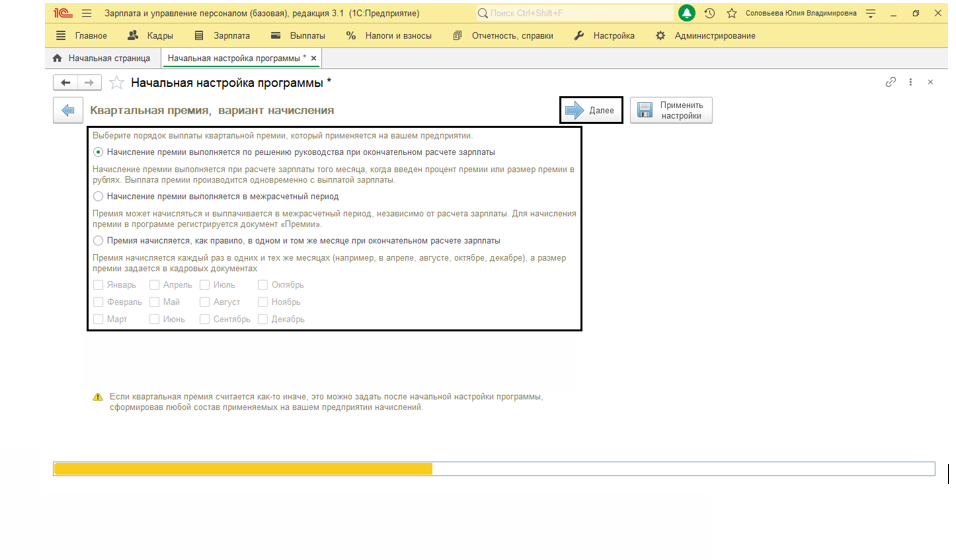This screenshot has width=956, height=560.
Task: Close the Начальная настройка программы tab
Action: tap(313, 59)
